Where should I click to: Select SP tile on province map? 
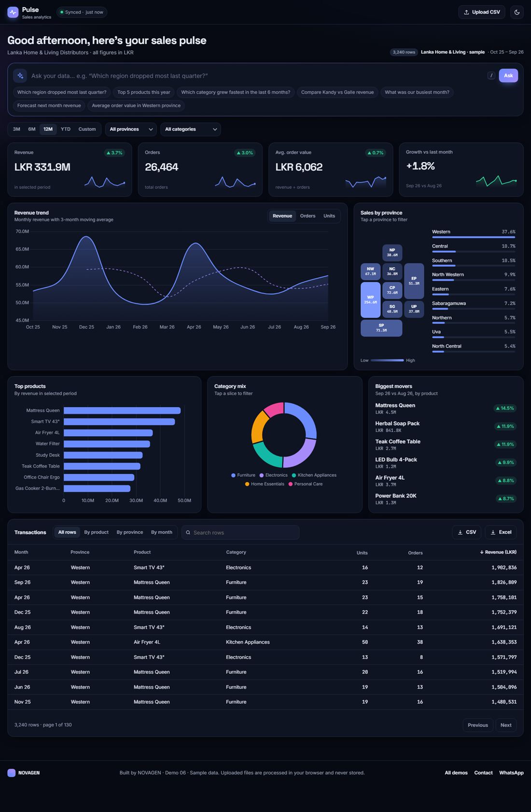[381, 328]
